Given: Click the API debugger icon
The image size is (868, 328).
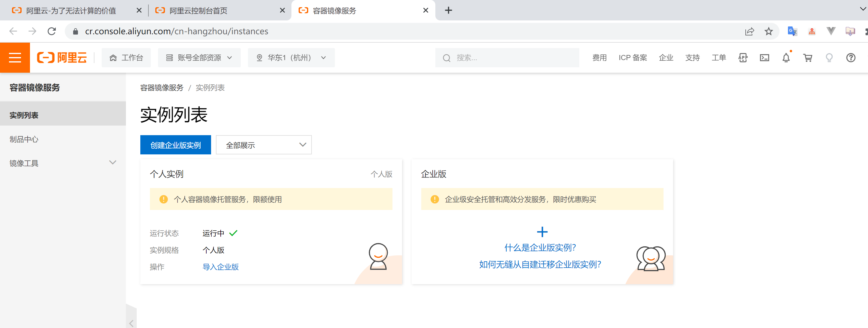Looking at the screenshot, I should pyautogui.click(x=743, y=58).
